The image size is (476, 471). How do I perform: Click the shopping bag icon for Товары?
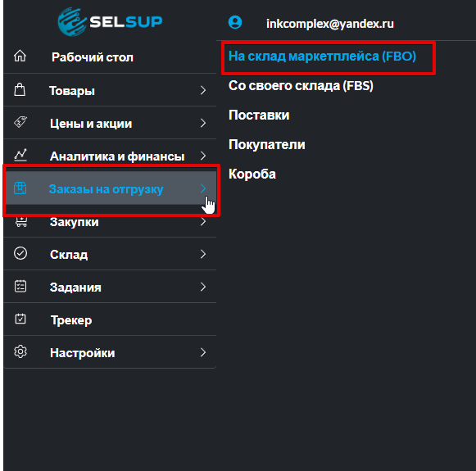click(x=20, y=90)
